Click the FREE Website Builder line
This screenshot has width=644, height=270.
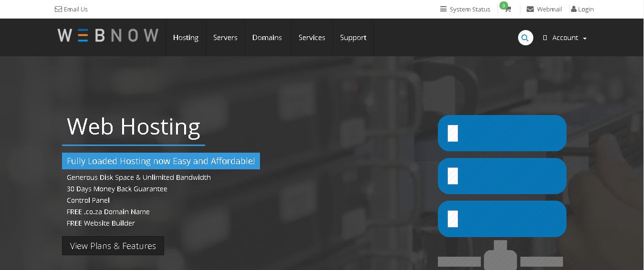click(x=101, y=223)
